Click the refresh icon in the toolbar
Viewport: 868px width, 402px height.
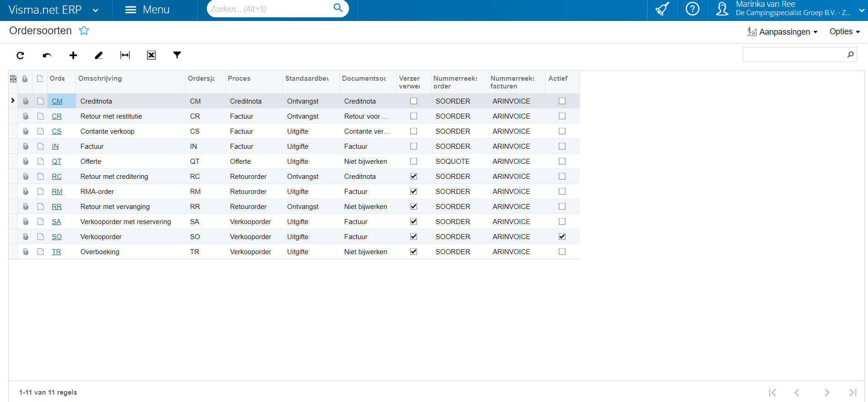coord(20,55)
